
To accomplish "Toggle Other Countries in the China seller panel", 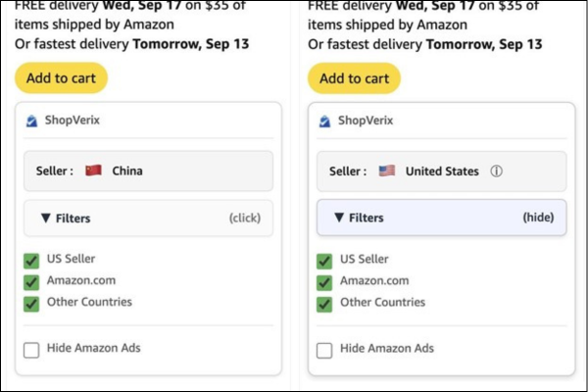I will coord(31,303).
